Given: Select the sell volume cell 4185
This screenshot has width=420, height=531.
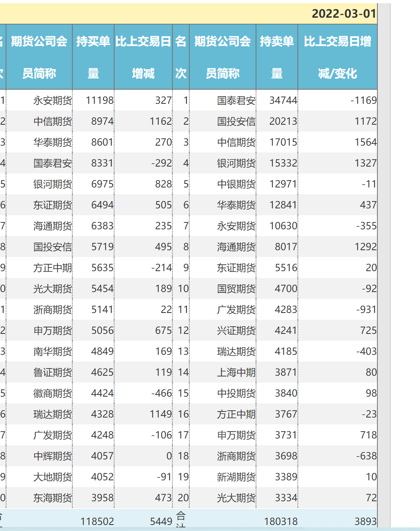Looking at the screenshot, I should click(277, 351).
